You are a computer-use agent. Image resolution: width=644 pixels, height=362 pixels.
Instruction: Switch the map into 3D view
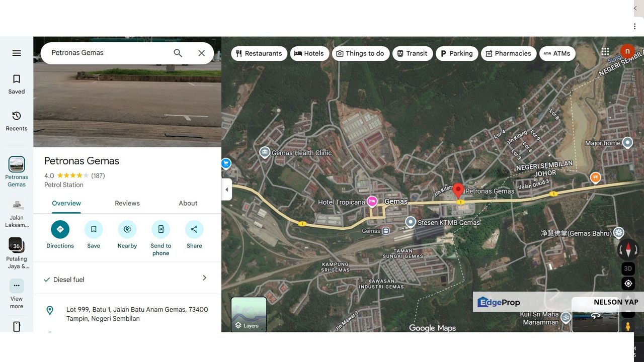(x=628, y=268)
